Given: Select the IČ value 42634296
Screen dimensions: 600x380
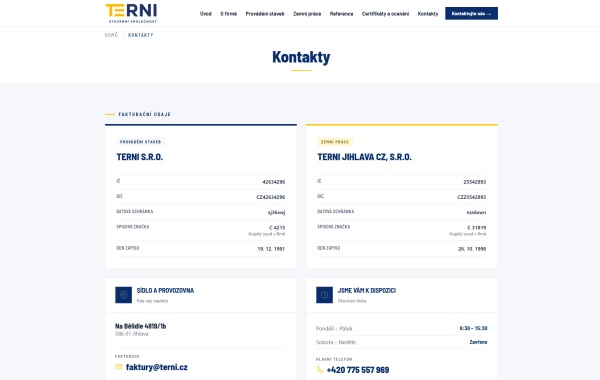Looking at the screenshot, I should point(274,182).
